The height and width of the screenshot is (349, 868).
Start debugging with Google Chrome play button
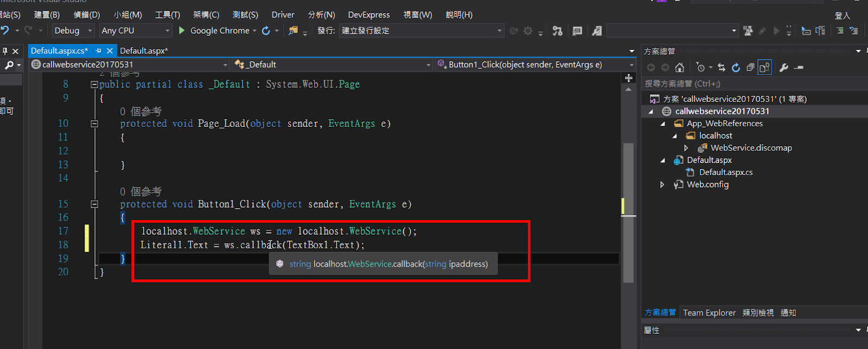click(x=182, y=30)
